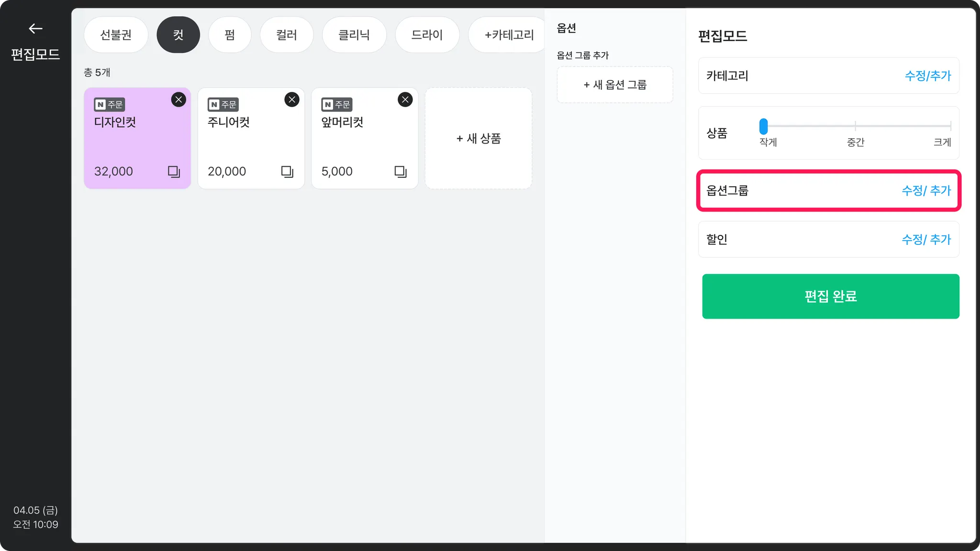980x551 pixels.
Task: Set the product size slider to 중간
Action: pos(855,126)
